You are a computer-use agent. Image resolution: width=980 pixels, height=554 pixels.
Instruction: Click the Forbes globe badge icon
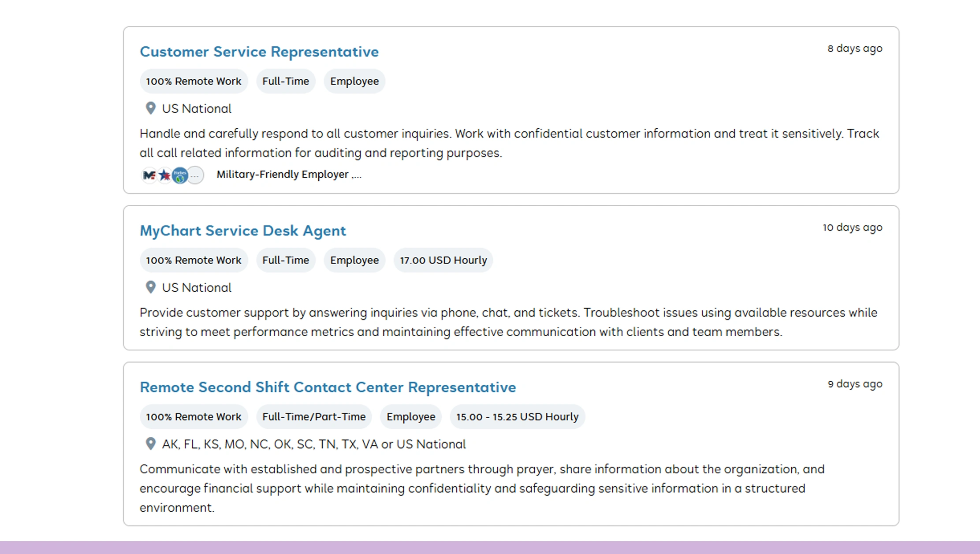(180, 175)
